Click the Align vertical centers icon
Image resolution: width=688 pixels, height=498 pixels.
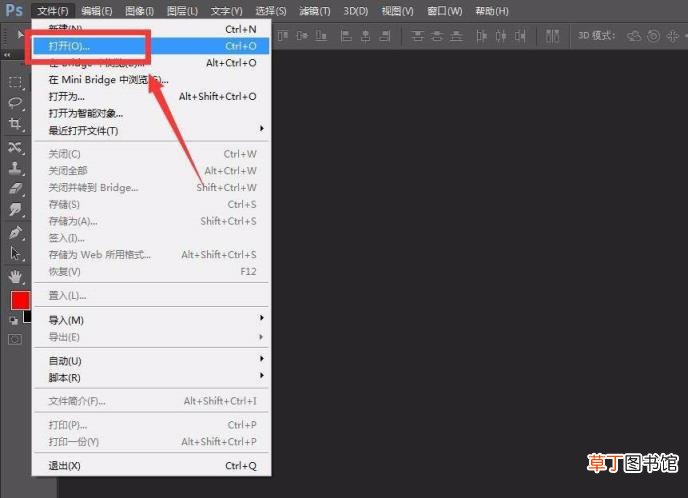302,36
